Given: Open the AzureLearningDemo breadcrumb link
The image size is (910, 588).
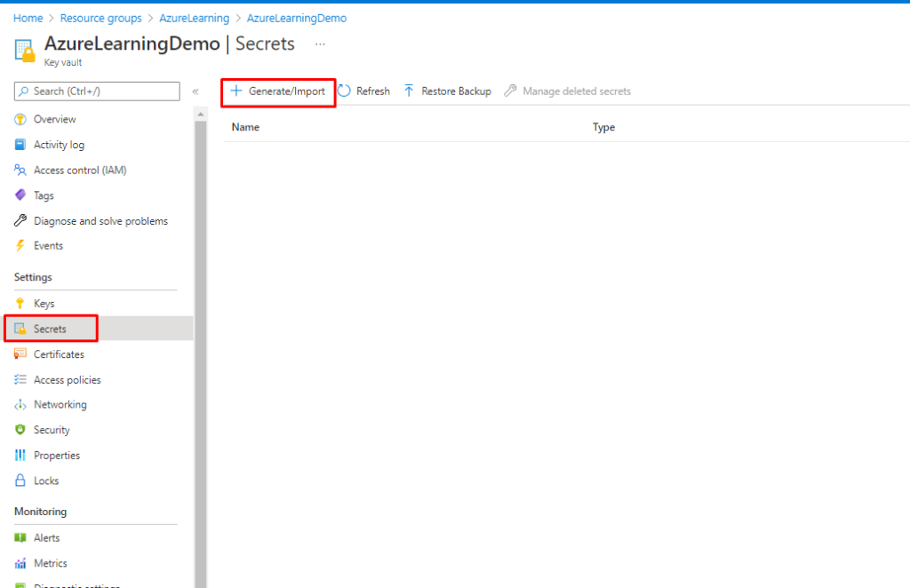Looking at the screenshot, I should click(x=297, y=19).
